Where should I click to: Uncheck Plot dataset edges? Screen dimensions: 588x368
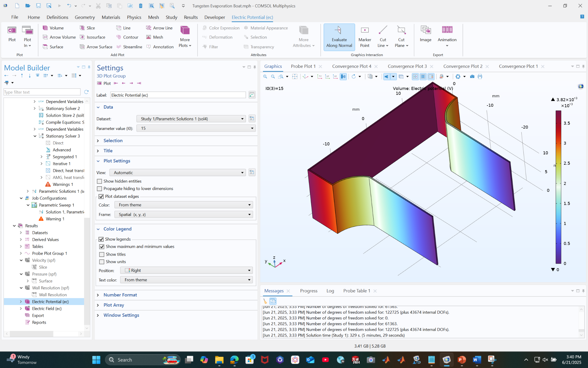tap(101, 196)
